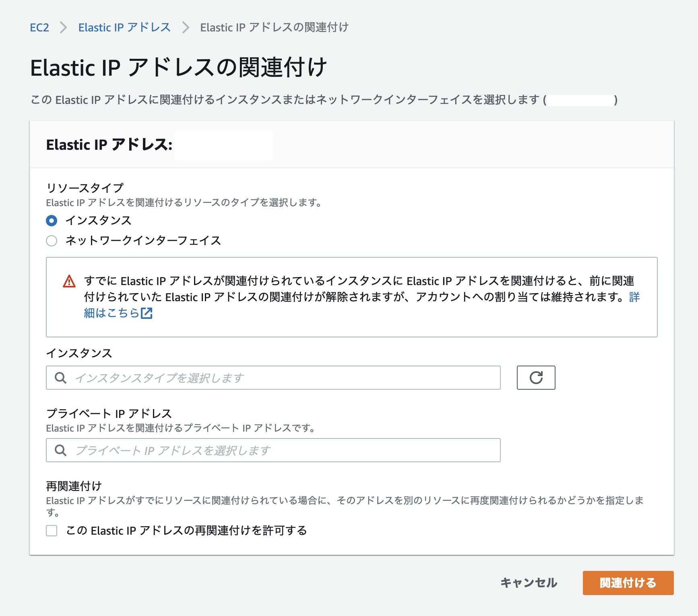This screenshot has width=698, height=616.
Task: Select the ネットワークインターフェイス radio button
Action: 52,241
